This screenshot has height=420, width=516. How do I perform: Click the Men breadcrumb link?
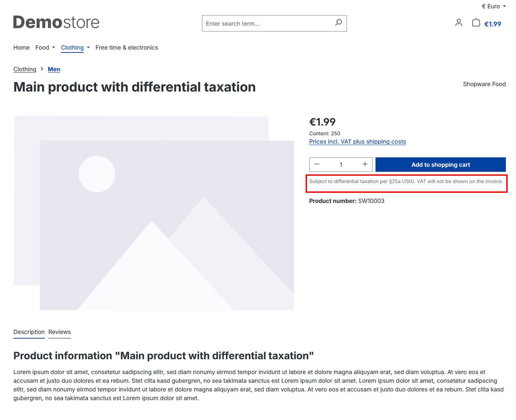pyautogui.click(x=54, y=69)
